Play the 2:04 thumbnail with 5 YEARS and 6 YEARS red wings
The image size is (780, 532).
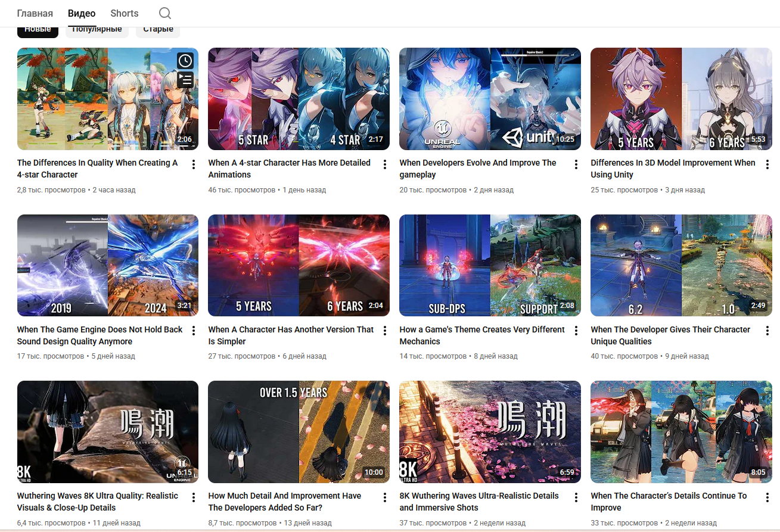click(x=299, y=265)
